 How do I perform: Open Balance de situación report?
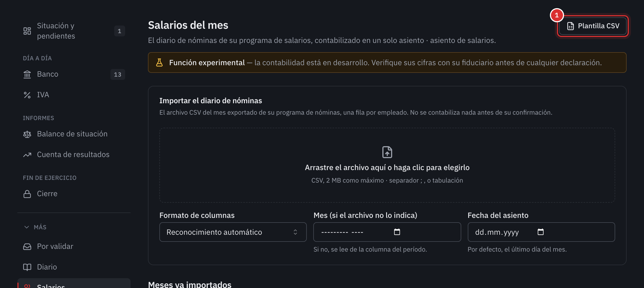coord(74,134)
